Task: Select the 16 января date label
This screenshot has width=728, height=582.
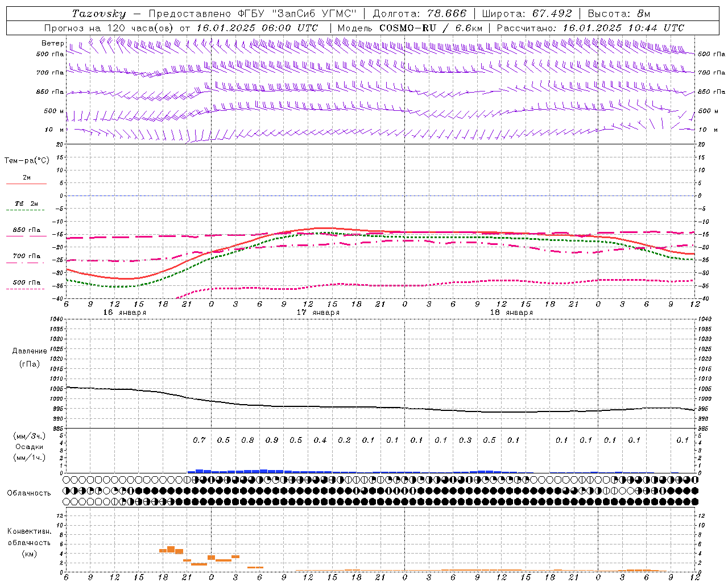Action: point(125,313)
